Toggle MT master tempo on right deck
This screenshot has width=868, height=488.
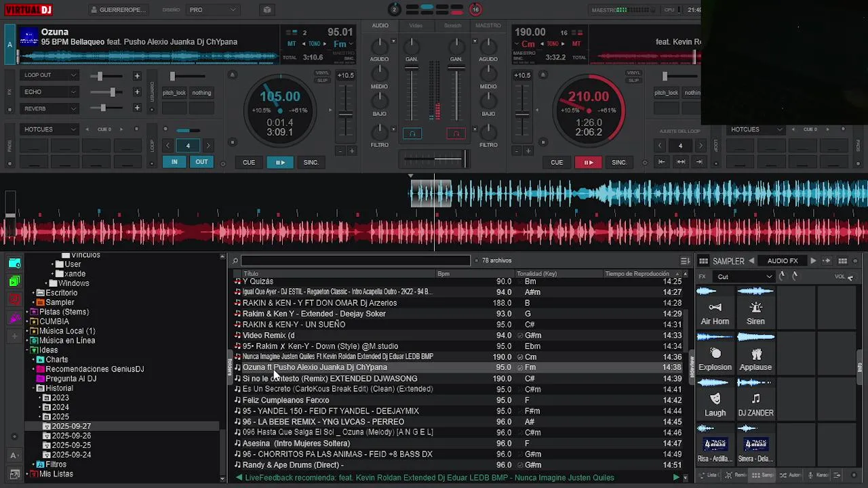tap(576, 44)
